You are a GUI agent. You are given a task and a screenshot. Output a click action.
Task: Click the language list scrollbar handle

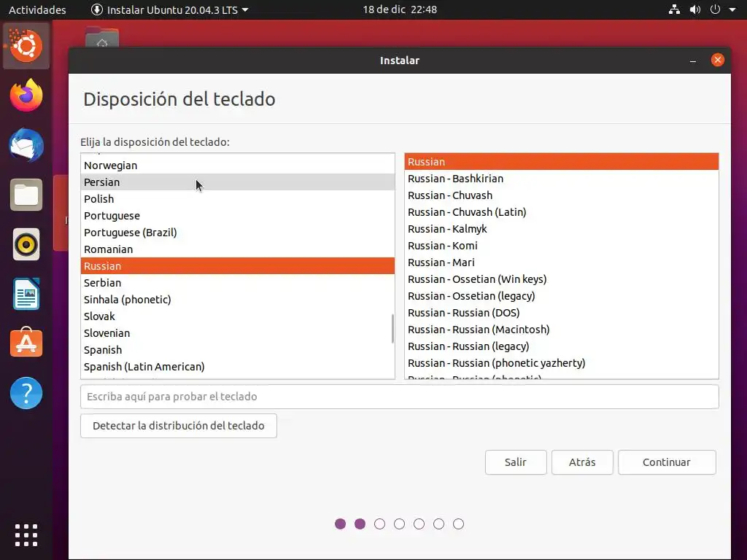(x=392, y=329)
